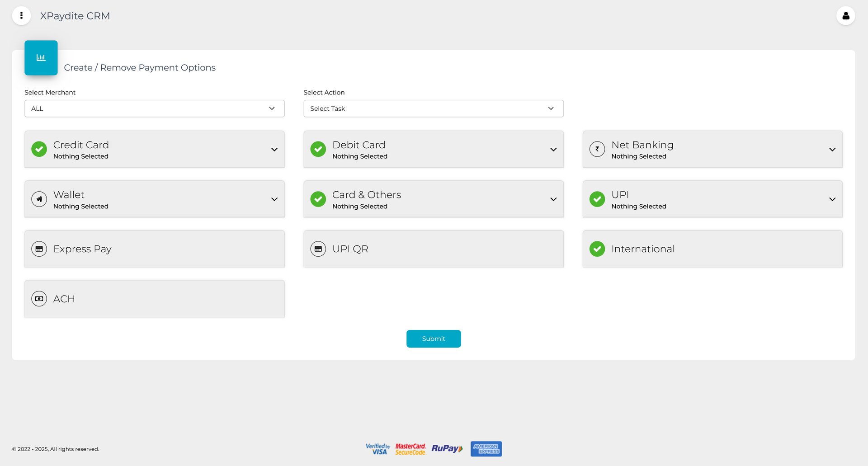
Task: Toggle the International payment option
Action: pos(597,249)
